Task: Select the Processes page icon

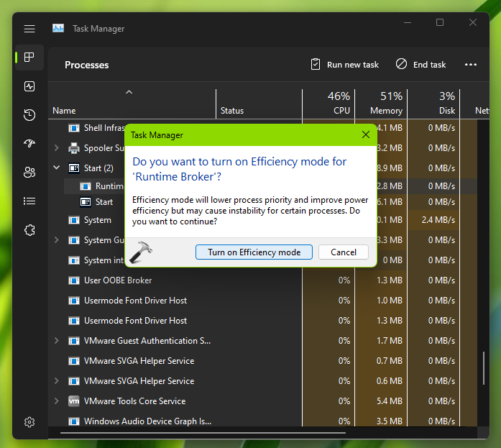Action: coord(29,58)
